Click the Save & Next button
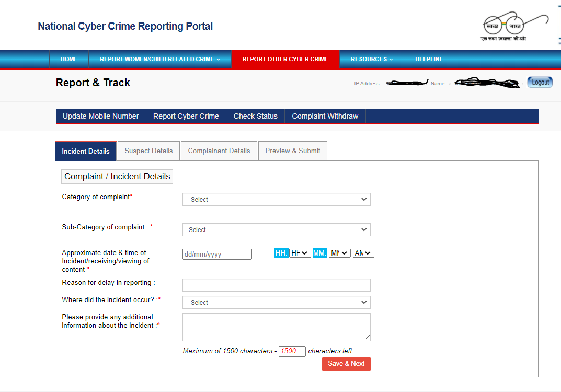This screenshot has height=392, width=561. [346, 364]
